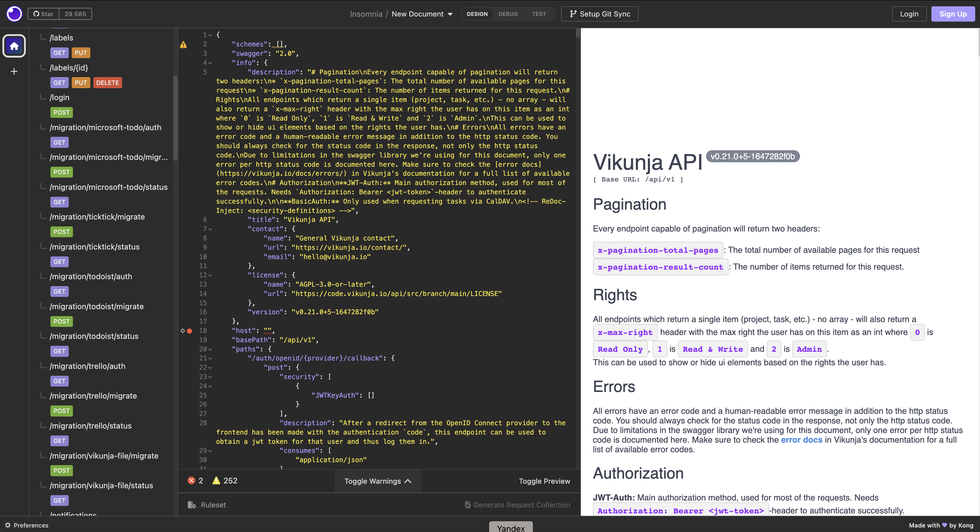The width and height of the screenshot is (980, 532).
Task: Click the red error count icon
Action: 191,481
